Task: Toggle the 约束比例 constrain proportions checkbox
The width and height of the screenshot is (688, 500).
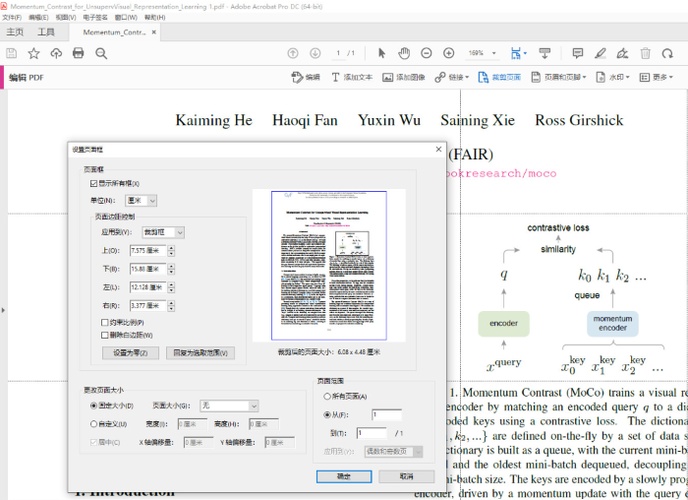Action: tap(104, 322)
